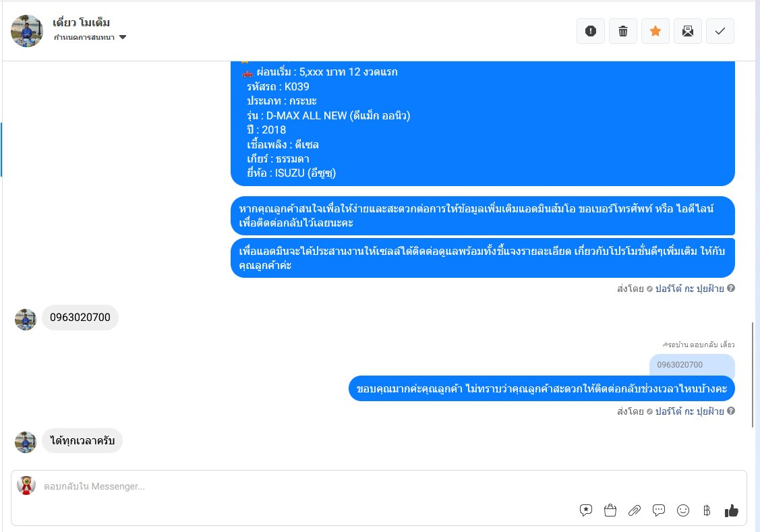
Task: Click the help icon beside last ปอร์โต้ กะ ปุยฝ้าย
Action: (731, 411)
